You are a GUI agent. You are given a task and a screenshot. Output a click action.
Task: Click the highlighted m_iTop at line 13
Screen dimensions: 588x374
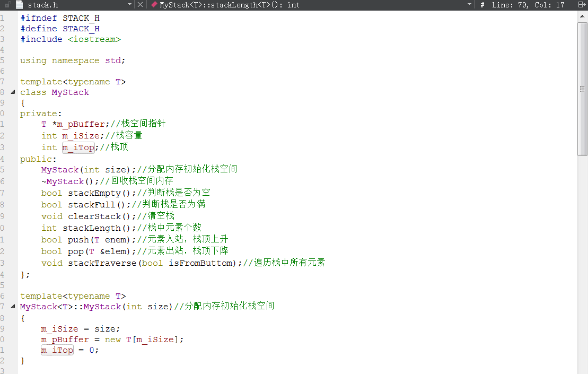(x=78, y=147)
